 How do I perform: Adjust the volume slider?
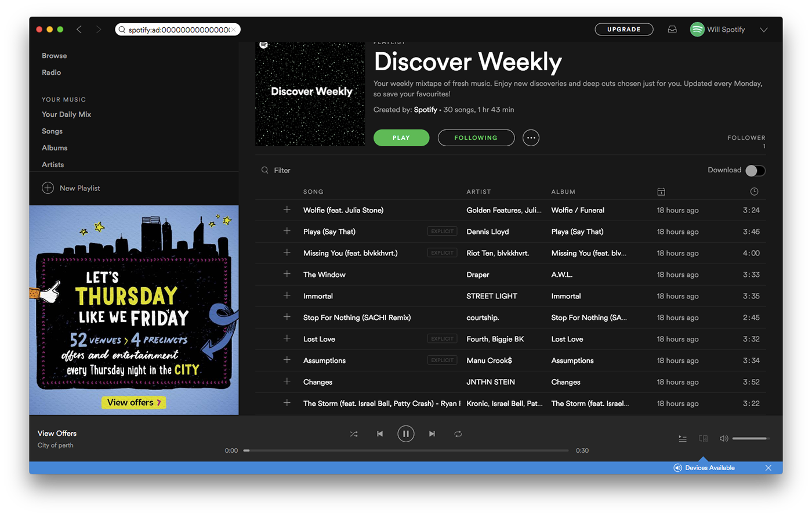click(x=751, y=439)
